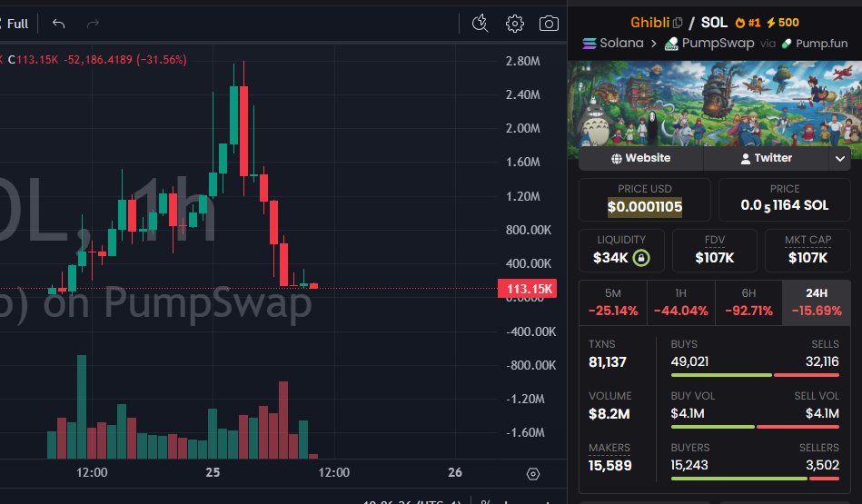Click the MAKERS value 15,589
This screenshot has width=862, height=504.
609,466
